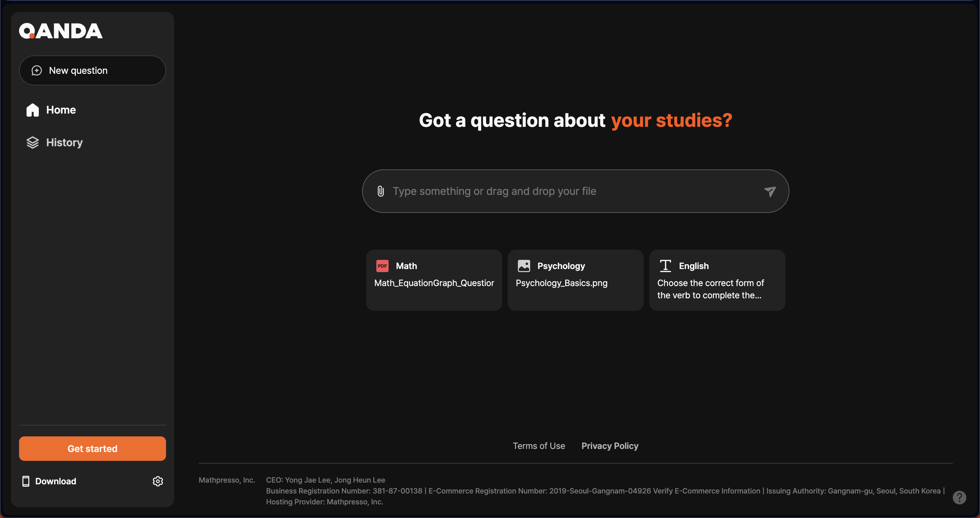Image resolution: width=980 pixels, height=518 pixels.
Task: Click the QANDA logo
Action: click(61, 31)
